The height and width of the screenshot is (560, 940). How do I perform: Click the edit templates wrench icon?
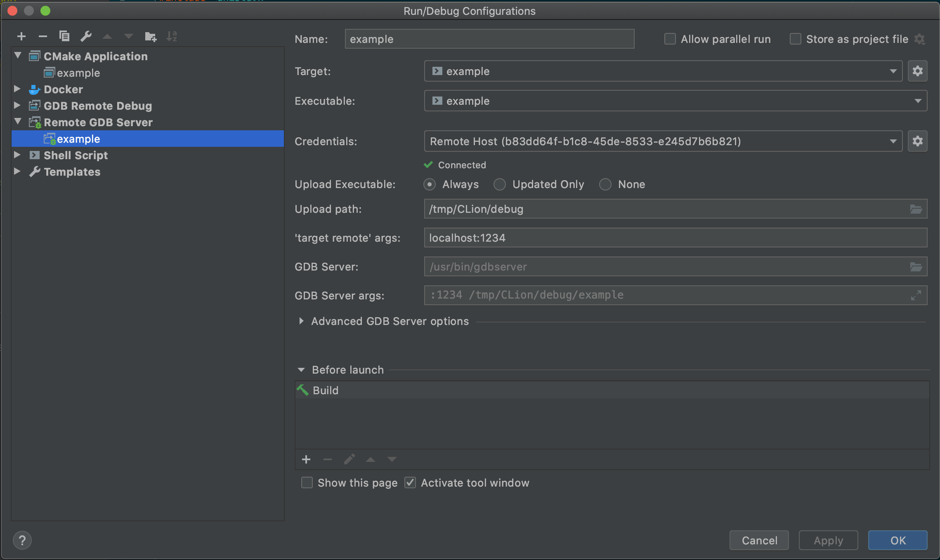click(x=86, y=36)
